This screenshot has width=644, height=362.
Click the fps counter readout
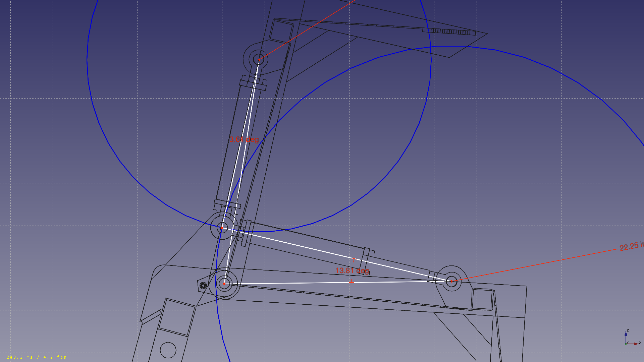pos(36,357)
